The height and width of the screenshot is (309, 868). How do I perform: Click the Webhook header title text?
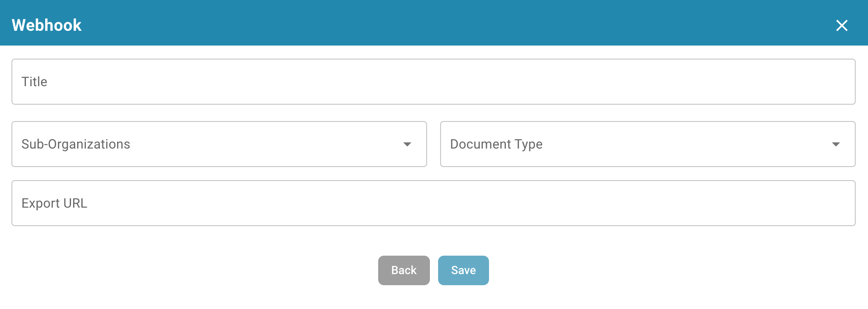[47, 25]
